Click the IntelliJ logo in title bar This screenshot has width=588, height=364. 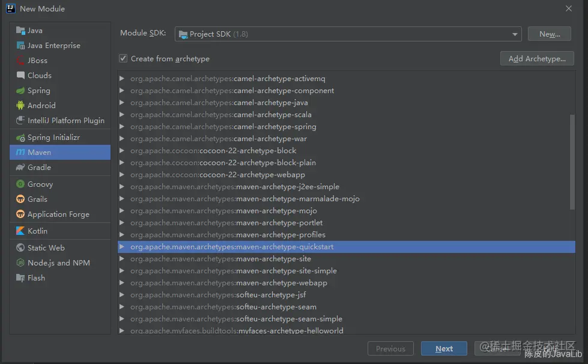tap(10, 8)
